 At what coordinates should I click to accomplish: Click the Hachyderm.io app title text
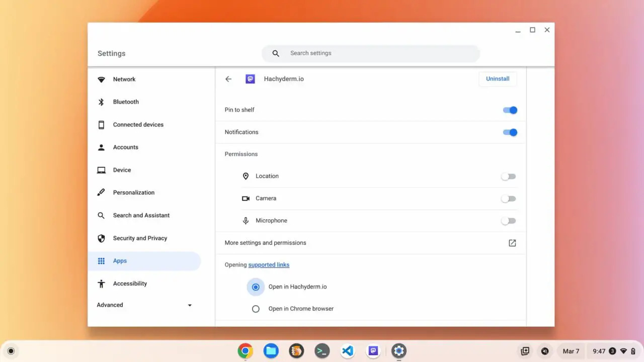(x=284, y=79)
